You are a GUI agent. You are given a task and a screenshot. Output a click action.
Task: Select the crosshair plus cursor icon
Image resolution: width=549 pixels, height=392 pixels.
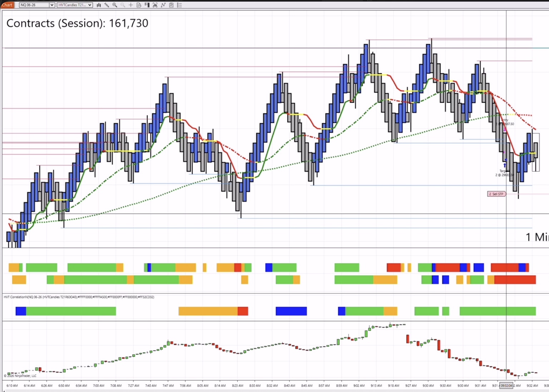click(131, 5)
